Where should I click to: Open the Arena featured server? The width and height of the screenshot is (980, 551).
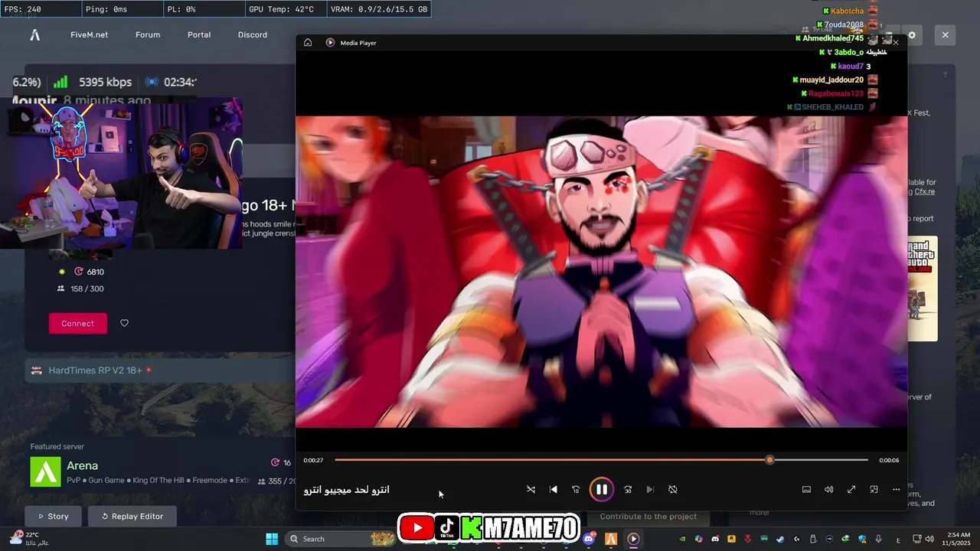tap(161, 472)
